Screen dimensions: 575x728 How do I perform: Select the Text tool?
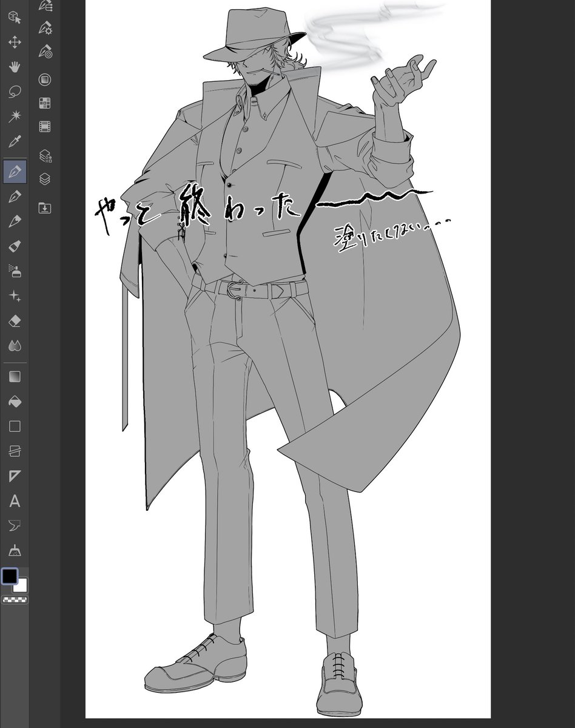point(15,501)
